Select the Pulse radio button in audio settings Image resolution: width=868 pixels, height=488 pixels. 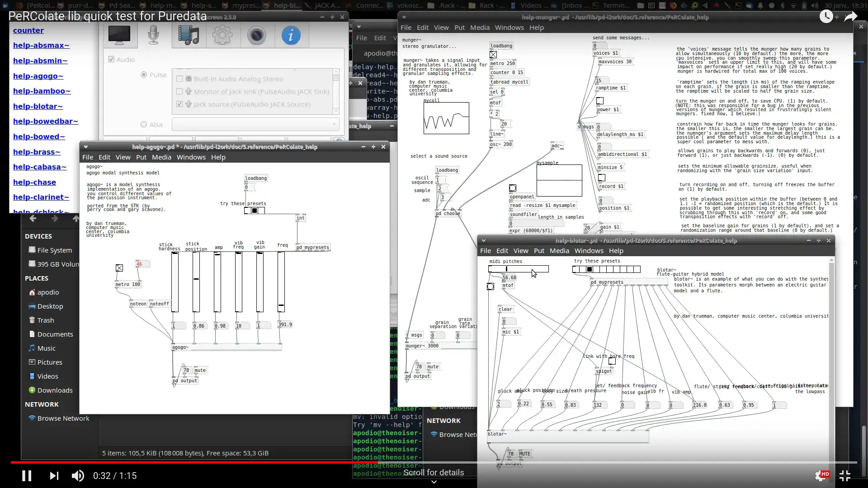click(x=144, y=75)
